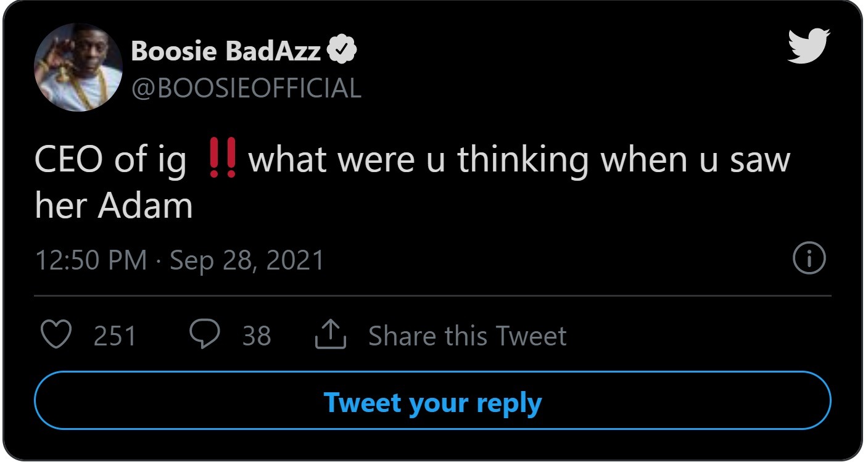Click the word Adam in the tweet

(x=146, y=206)
